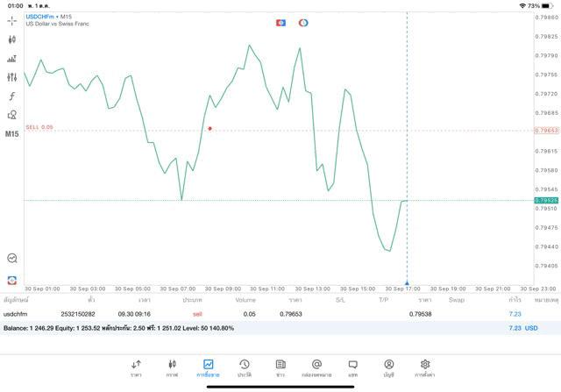Tap the bar chart volume icon in sidebar

11,59
